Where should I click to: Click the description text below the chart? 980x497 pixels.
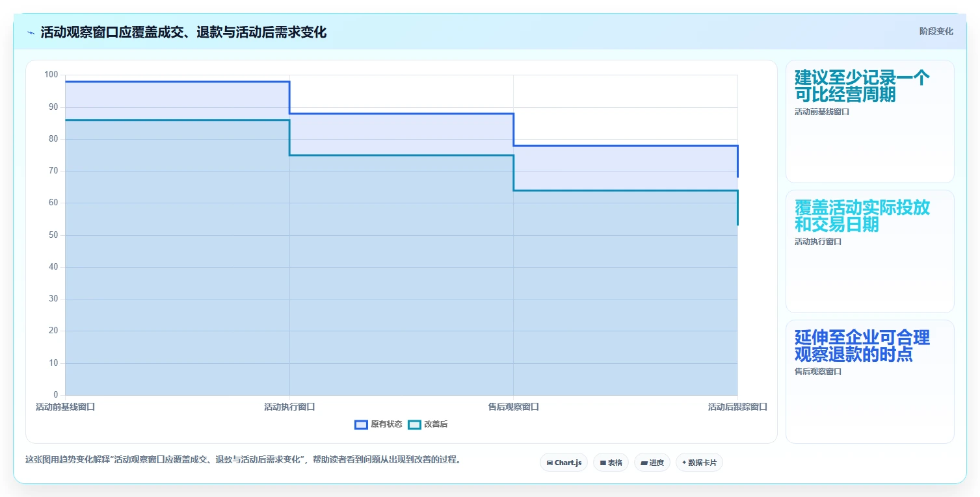click(243, 460)
